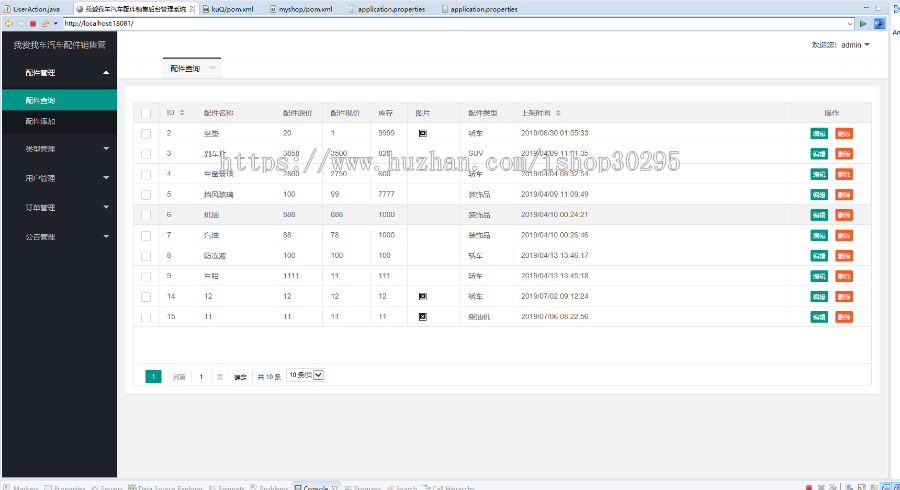900x490 pixels.
Task: Click the 2019/07/06 08:22:56 time cell
Action: [x=554, y=317]
